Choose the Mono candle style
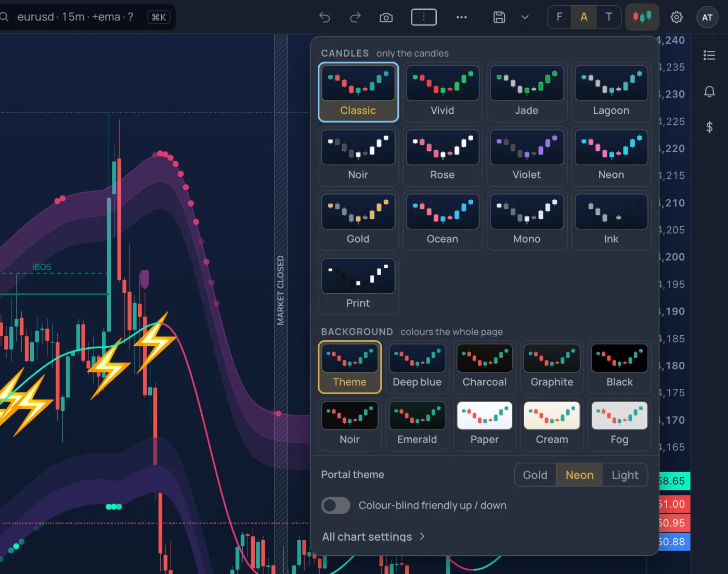 point(527,220)
